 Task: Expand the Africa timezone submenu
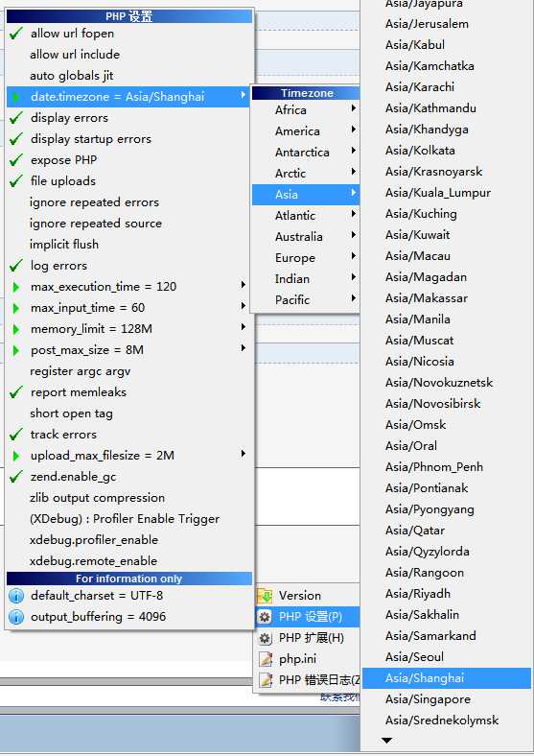(x=306, y=110)
